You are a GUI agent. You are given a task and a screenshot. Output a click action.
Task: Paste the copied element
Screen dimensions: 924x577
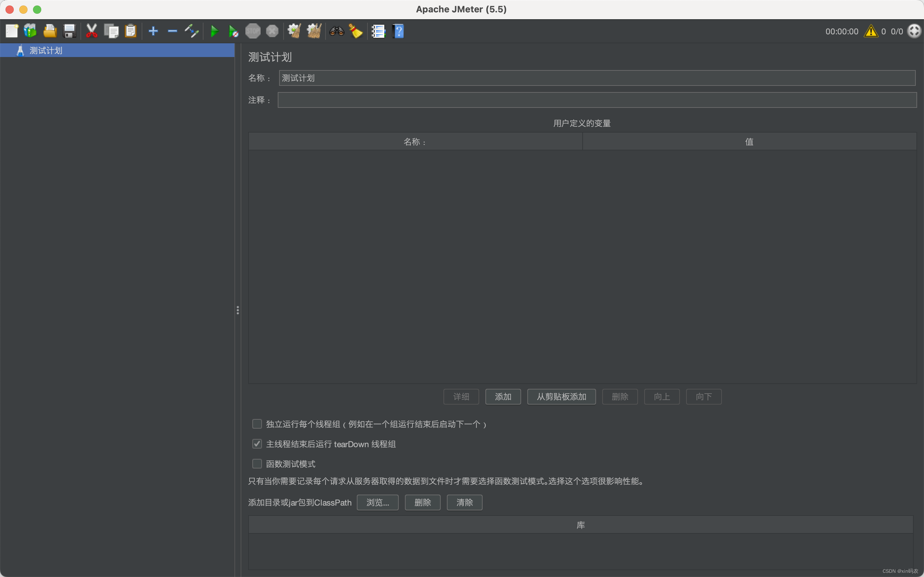click(131, 31)
